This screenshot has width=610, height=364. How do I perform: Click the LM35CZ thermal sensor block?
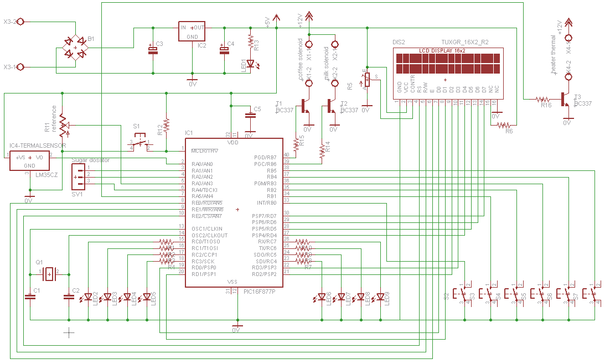click(x=30, y=161)
